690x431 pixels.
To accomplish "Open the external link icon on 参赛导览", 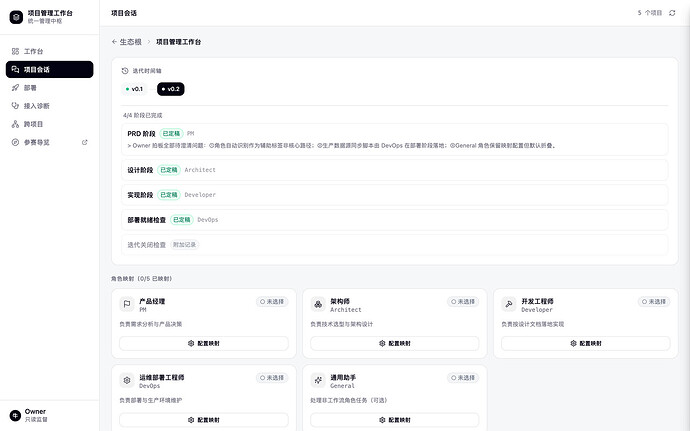I will point(84,142).
